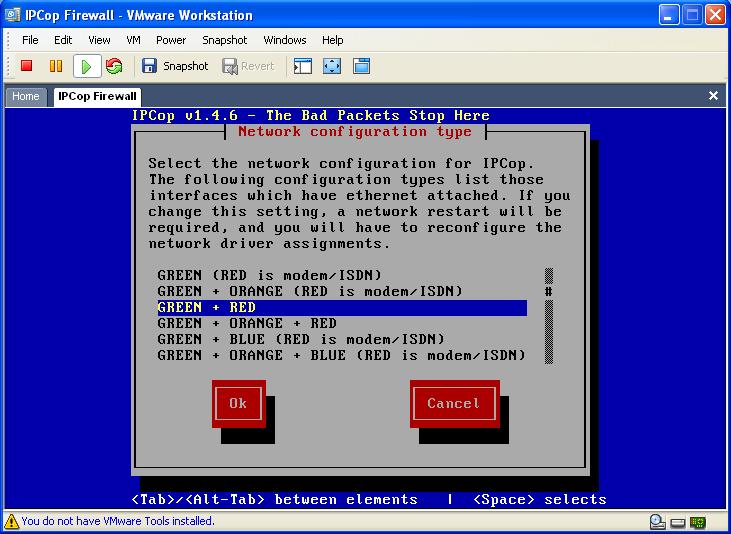Click the Revert toolbar button
This screenshot has height=534, width=731.
[248, 66]
